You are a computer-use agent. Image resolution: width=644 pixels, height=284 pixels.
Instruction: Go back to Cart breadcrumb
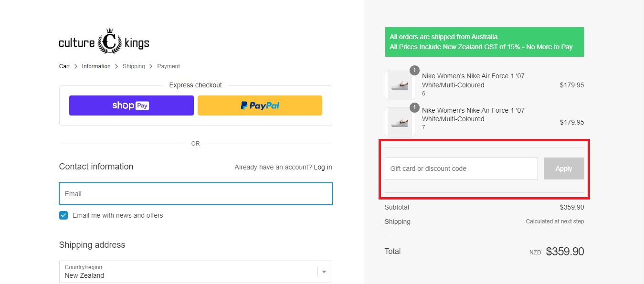[64, 66]
